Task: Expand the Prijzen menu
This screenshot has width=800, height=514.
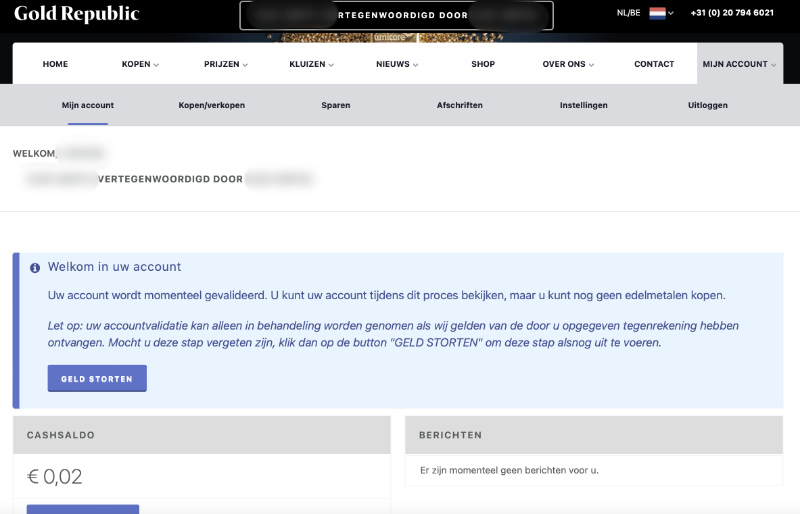Action: pos(225,64)
